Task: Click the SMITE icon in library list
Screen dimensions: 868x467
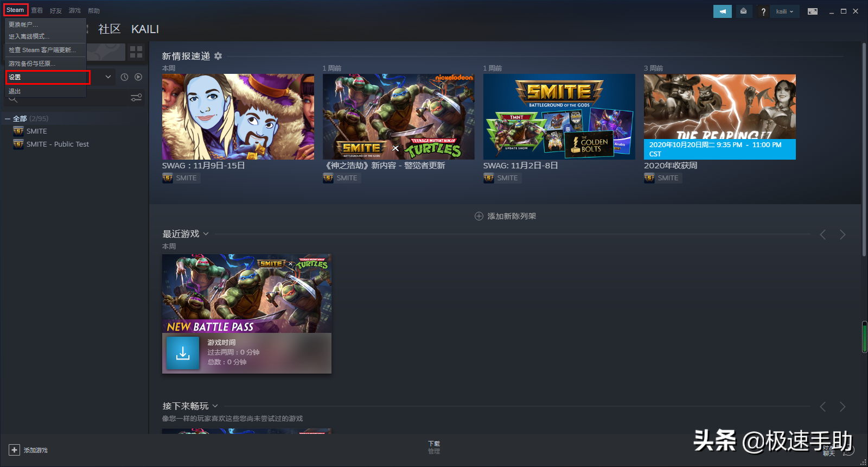Action: click(x=18, y=131)
